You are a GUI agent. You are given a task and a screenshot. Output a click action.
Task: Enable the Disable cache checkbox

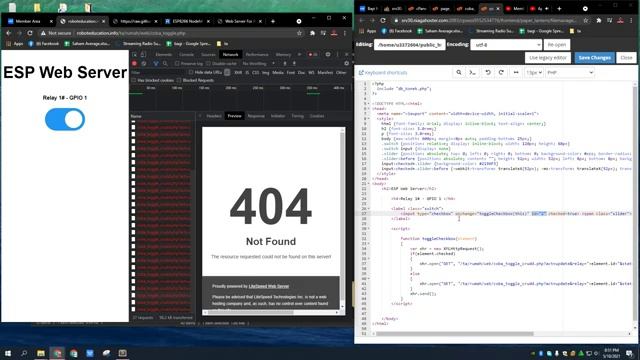(208, 64)
